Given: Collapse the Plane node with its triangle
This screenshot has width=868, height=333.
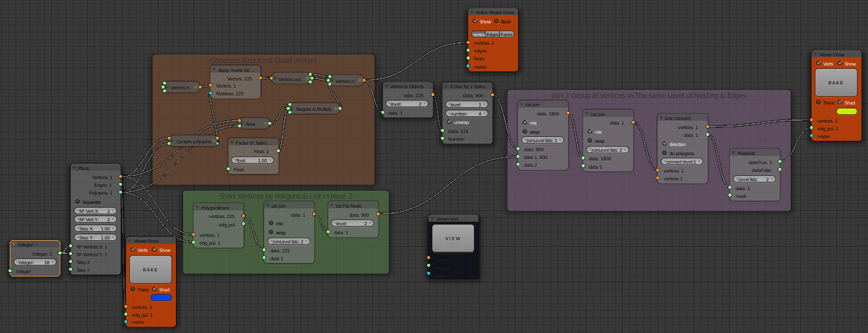Looking at the screenshot, I should pyautogui.click(x=75, y=168).
